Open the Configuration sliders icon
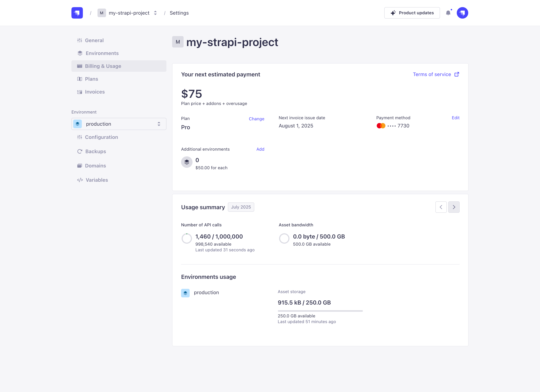Image resolution: width=540 pixels, height=392 pixels. (x=80, y=137)
